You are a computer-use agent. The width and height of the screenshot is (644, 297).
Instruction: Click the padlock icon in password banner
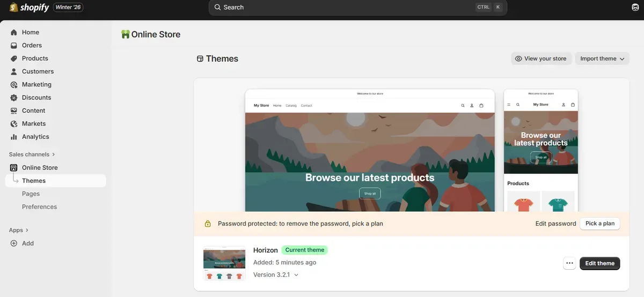point(208,224)
